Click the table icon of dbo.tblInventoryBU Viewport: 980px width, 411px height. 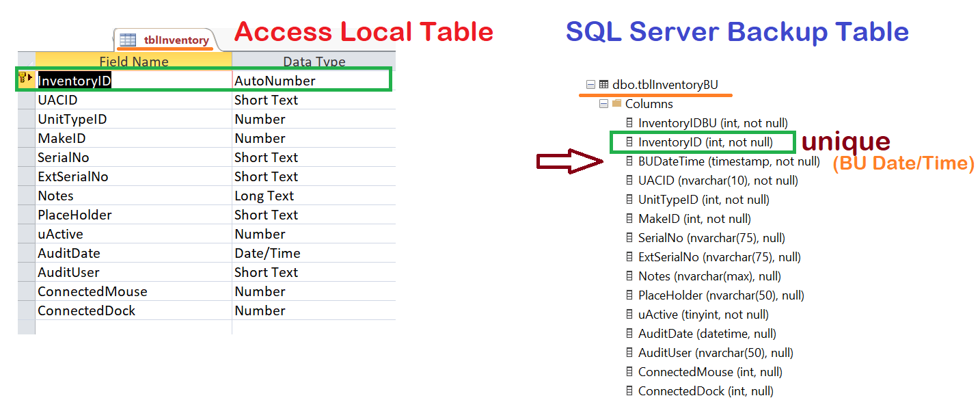[x=603, y=85]
